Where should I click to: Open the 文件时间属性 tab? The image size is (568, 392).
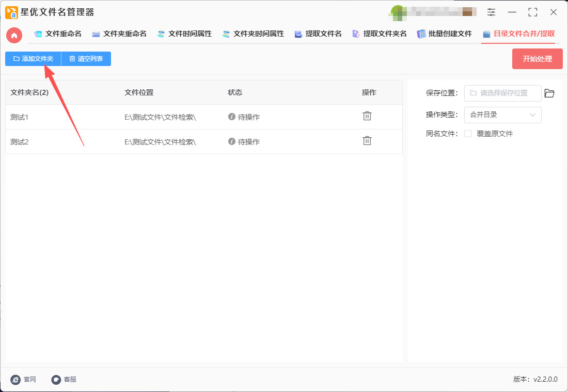(x=184, y=34)
